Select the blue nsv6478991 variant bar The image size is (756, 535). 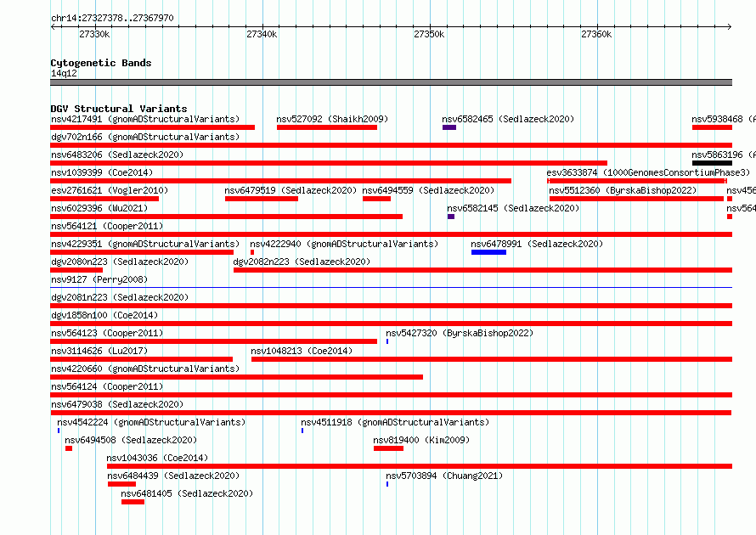point(489,252)
